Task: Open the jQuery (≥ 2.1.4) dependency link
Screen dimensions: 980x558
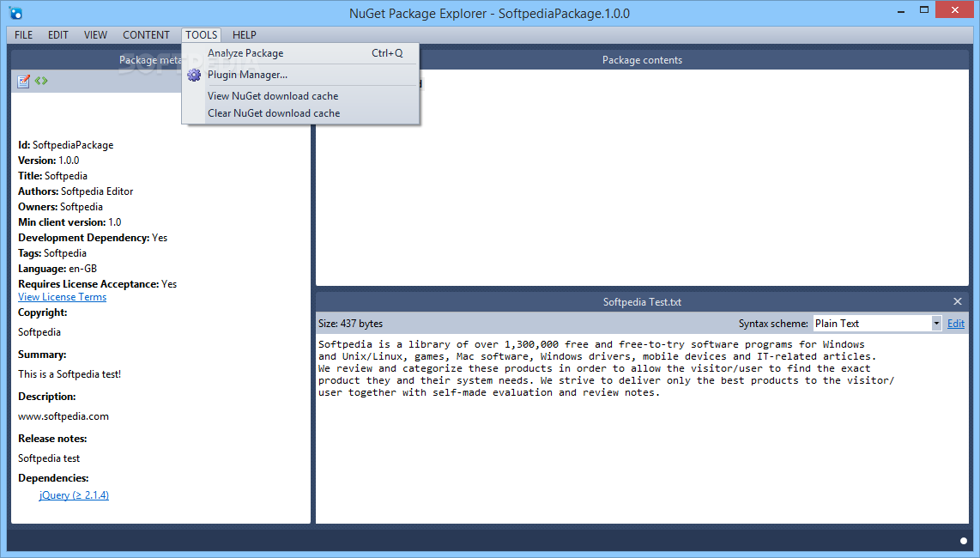Action: (x=74, y=494)
